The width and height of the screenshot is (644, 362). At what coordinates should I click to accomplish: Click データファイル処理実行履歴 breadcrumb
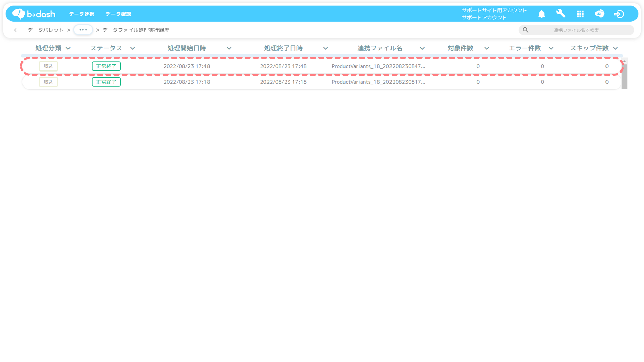136,30
